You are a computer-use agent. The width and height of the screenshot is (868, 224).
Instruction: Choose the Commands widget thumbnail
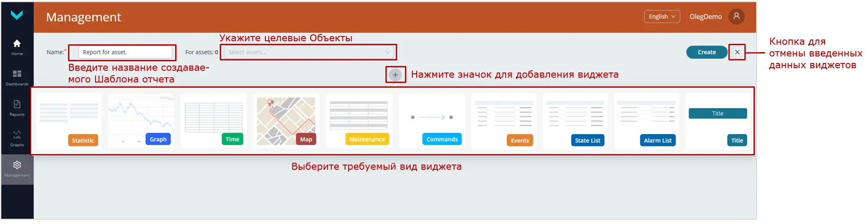(x=432, y=121)
